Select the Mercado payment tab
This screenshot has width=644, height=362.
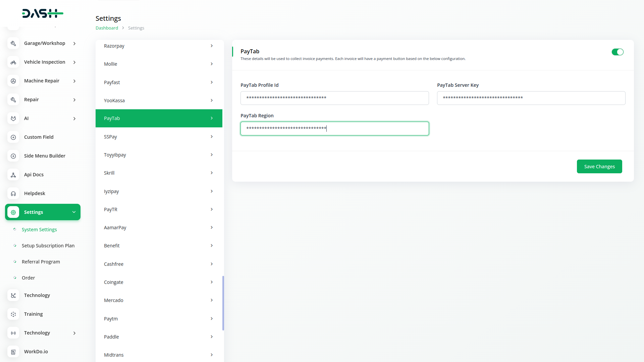[159, 300]
